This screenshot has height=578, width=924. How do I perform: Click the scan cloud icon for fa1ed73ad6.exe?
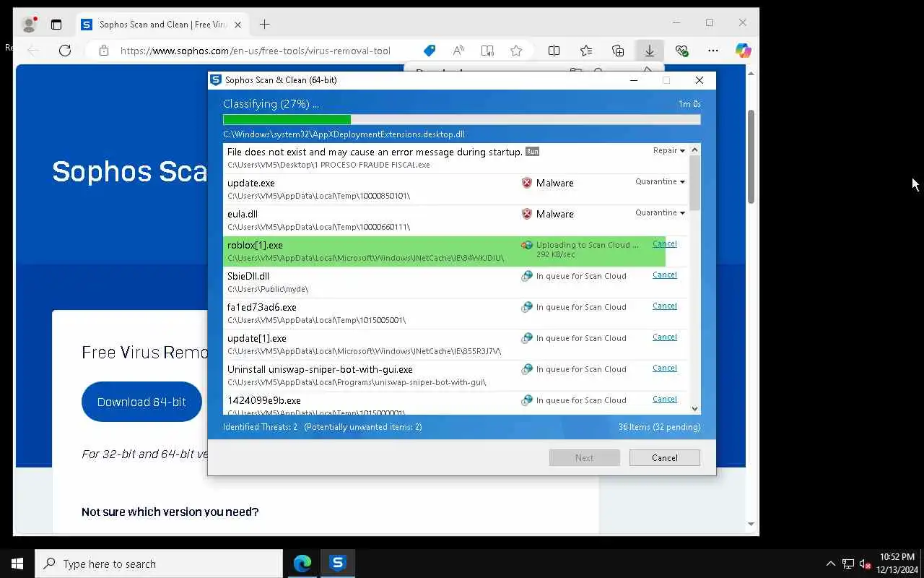point(527,307)
